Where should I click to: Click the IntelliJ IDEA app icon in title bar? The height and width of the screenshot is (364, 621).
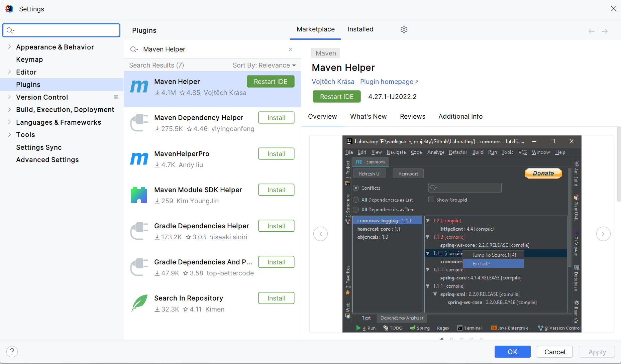9,9
